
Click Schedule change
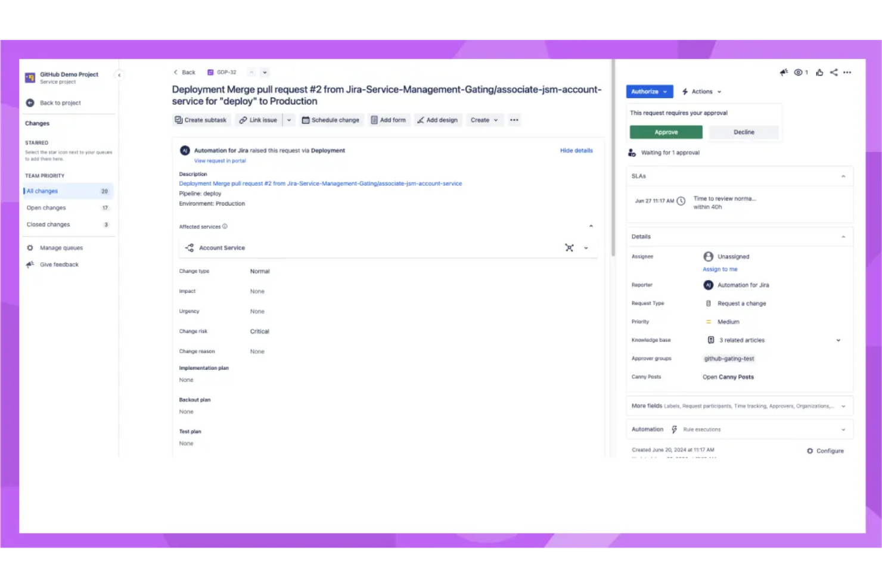coord(330,120)
